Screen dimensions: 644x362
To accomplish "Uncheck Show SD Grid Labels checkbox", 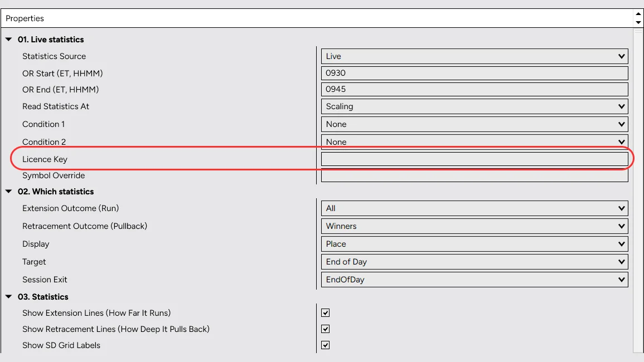I will point(325,345).
